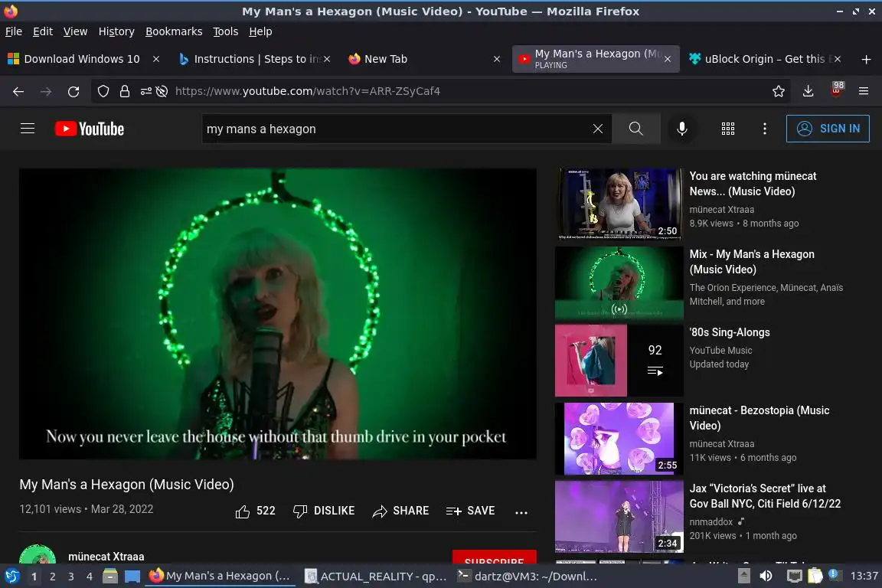882x588 pixels.
Task: Open file manager from panel launcher
Action: (x=110, y=577)
